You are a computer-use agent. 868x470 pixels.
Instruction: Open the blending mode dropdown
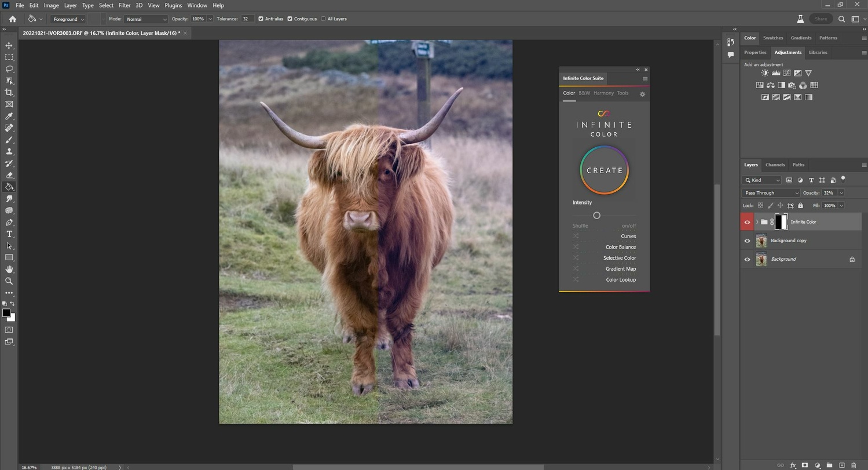click(x=771, y=192)
